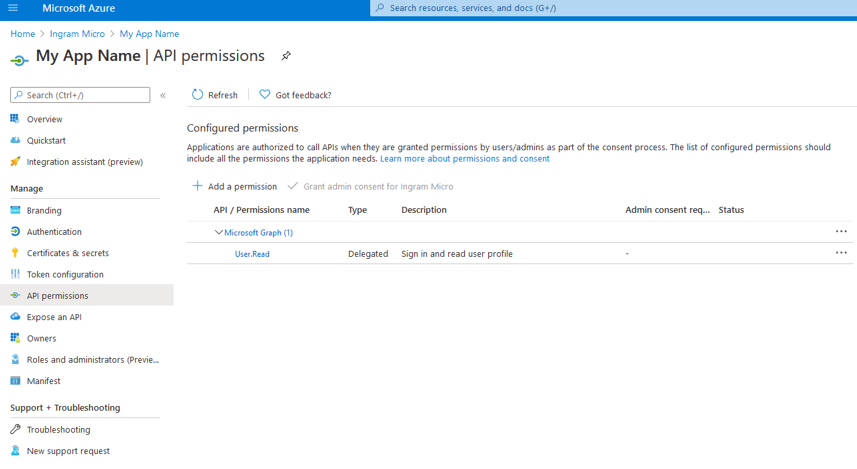Click the magnifier icon in the top search bar
The width and height of the screenshot is (857, 469).
pos(380,8)
